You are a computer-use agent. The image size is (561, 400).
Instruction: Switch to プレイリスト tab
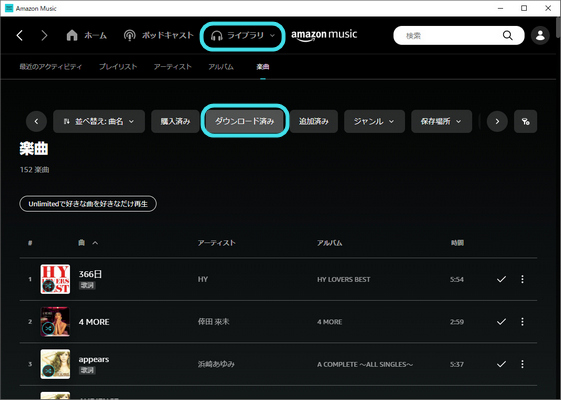(x=118, y=67)
